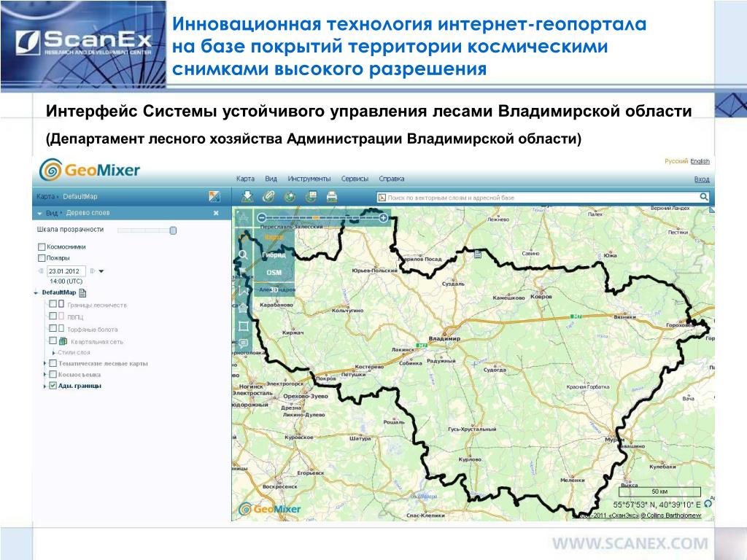The width and height of the screenshot is (747, 560).
Task: Expand the Тематические лесные карты group
Action: click(x=44, y=363)
